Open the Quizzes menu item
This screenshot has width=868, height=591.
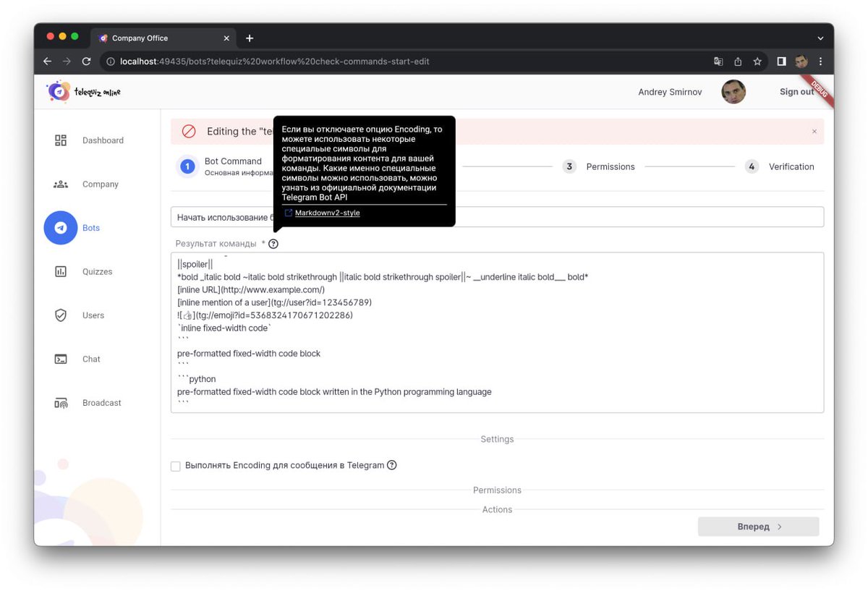pos(97,272)
